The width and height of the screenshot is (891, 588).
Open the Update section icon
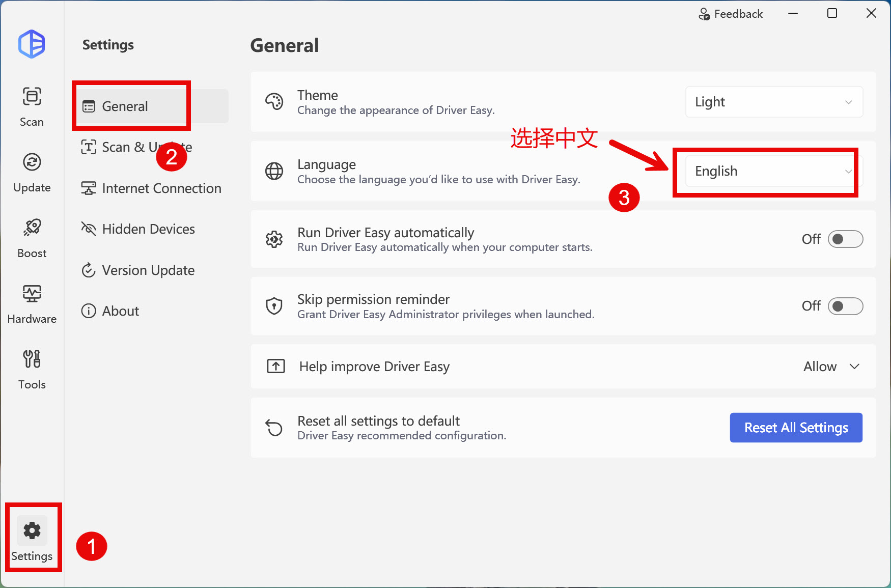pyautogui.click(x=32, y=162)
